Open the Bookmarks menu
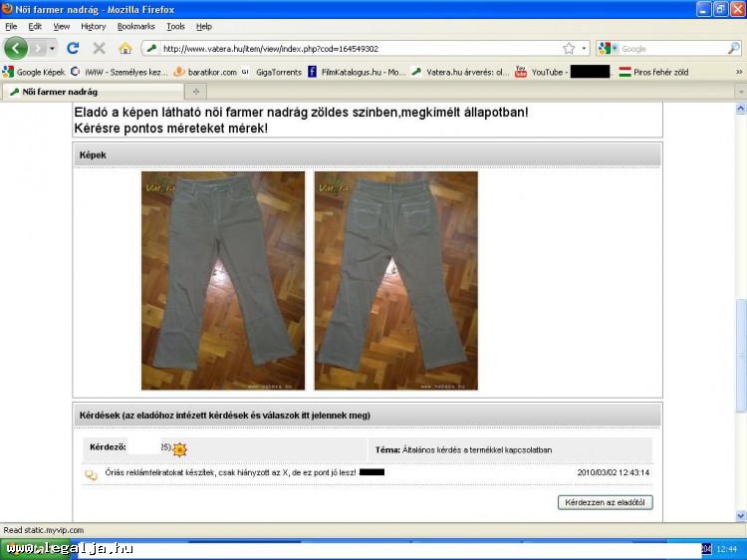Screen dimensions: 747x560 pyautogui.click(x=135, y=26)
